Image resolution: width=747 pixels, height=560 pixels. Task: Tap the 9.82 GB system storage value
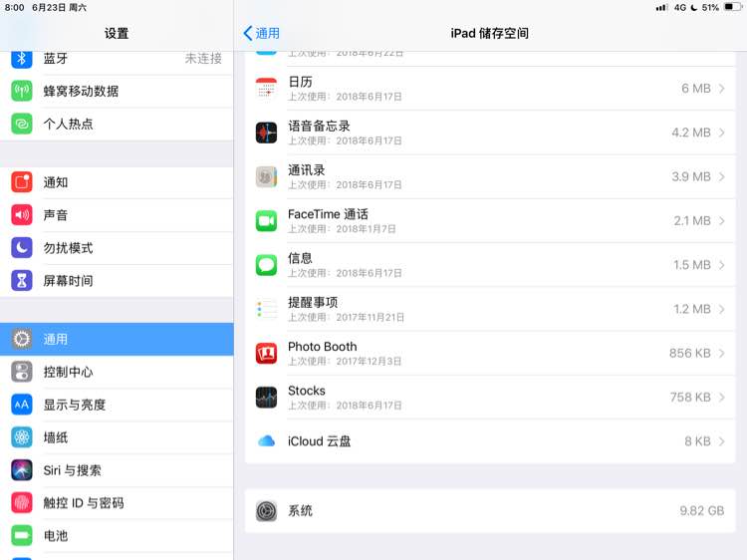(702, 511)
